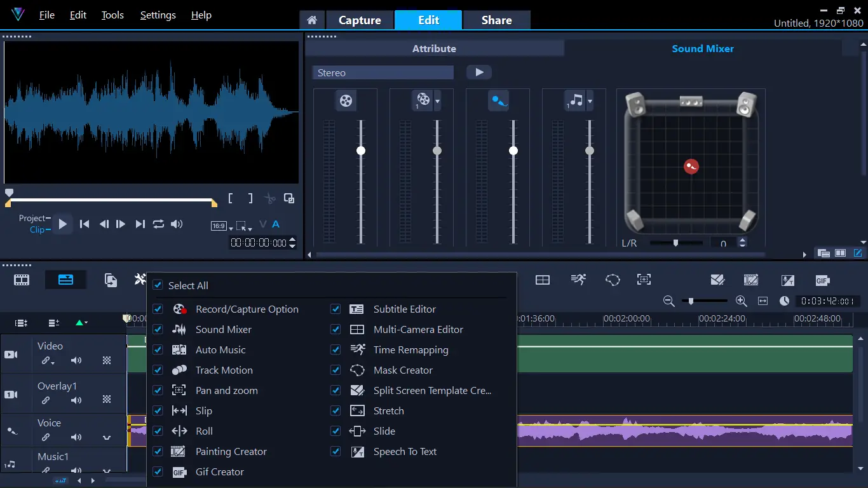Click the Zoom in timeline magnifier
868x488 pixels.
point(741,301)
